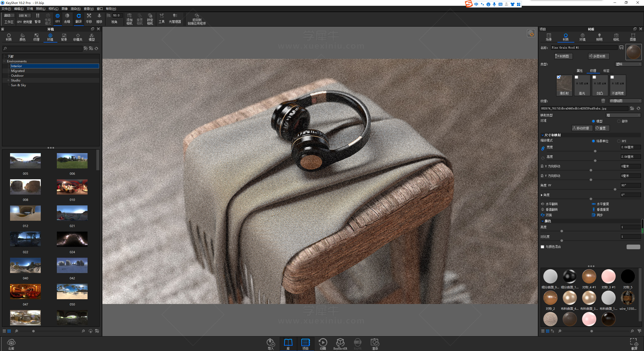Open the 类型 material type dropdown
644x351 pixels.
coord(628,64)
